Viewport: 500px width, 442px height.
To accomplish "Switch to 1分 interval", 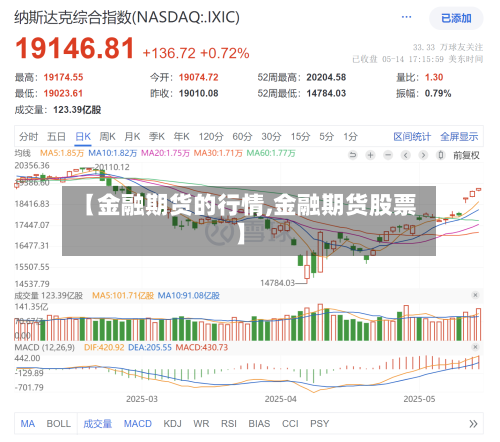I will click(350, 136).
